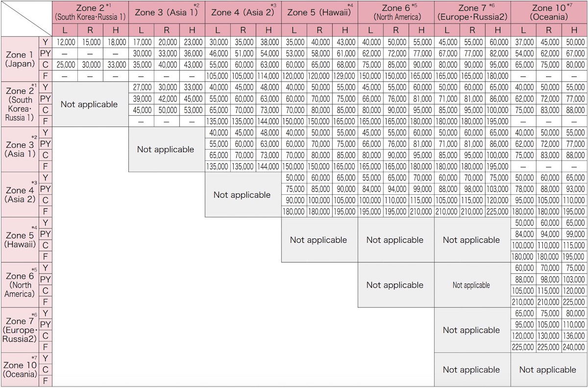
Task: Click the Zone 4 (Asia 2) row header
Action: point(20,195)
